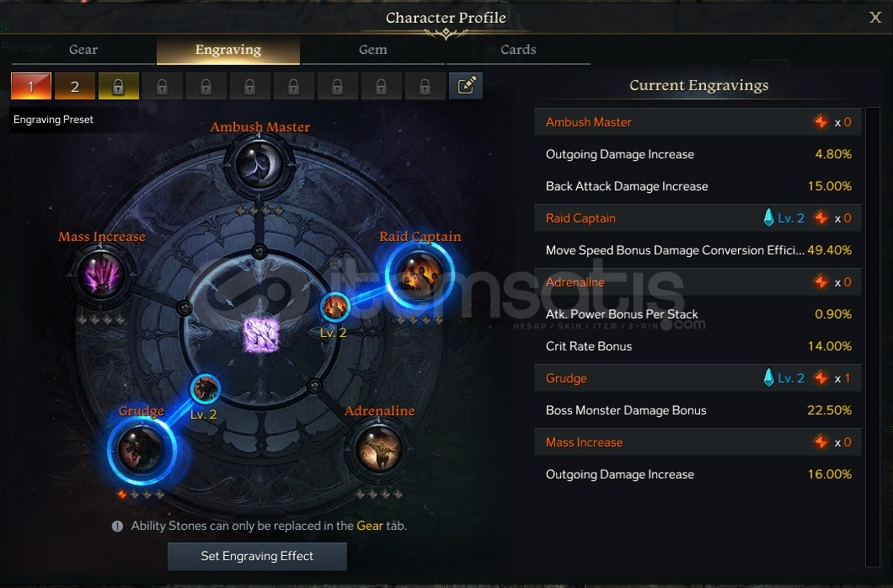Activate engraving preset 1
The height and width of the screenshot is (588, 893).
31,87
